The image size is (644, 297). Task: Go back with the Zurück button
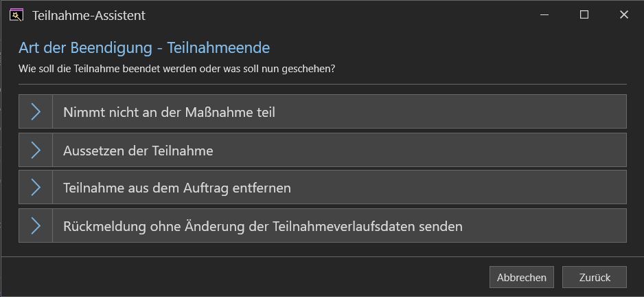tap(595, 277)
